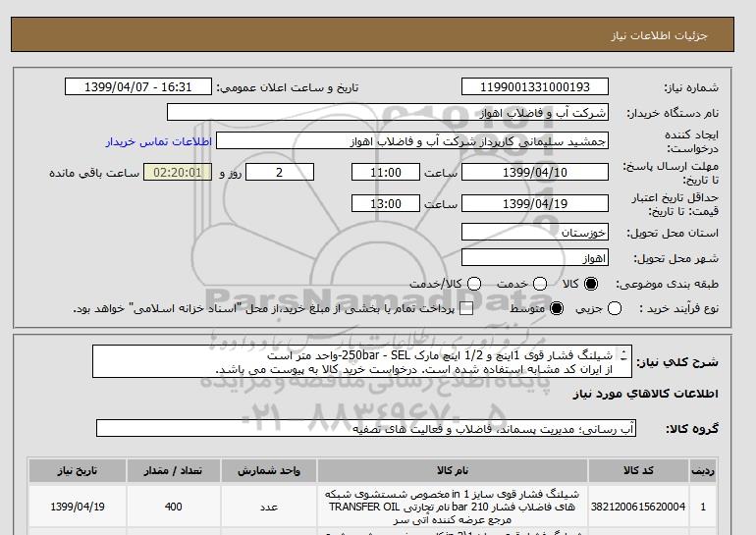Select the کالا radio button

(x=591, y=284)
